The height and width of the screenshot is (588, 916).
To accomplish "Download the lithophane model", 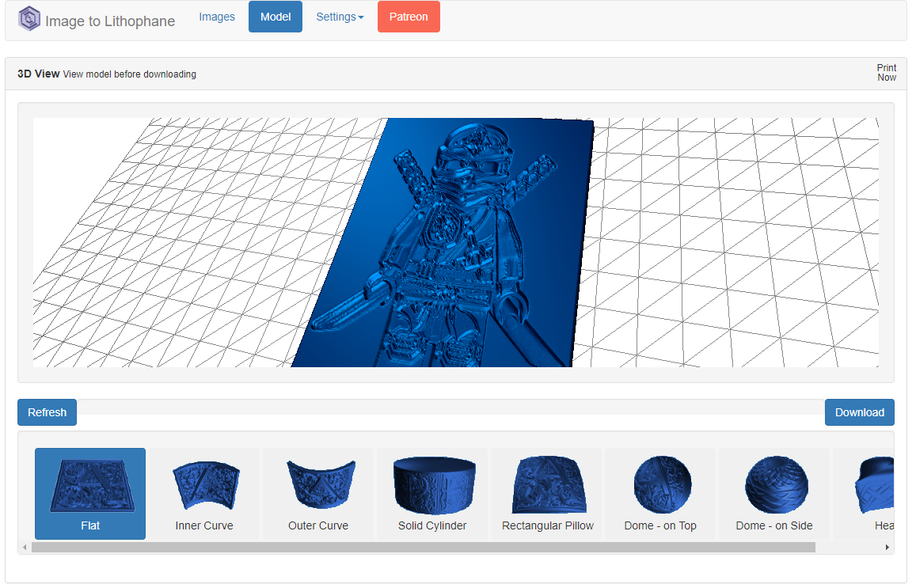I will pyautogui.click(x=859, y=412).
